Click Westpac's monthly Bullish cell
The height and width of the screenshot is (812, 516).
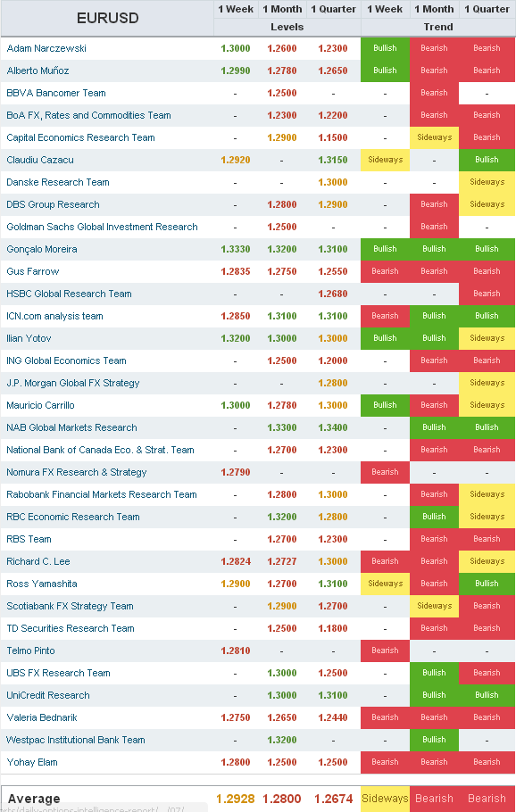tap(434, 739)
